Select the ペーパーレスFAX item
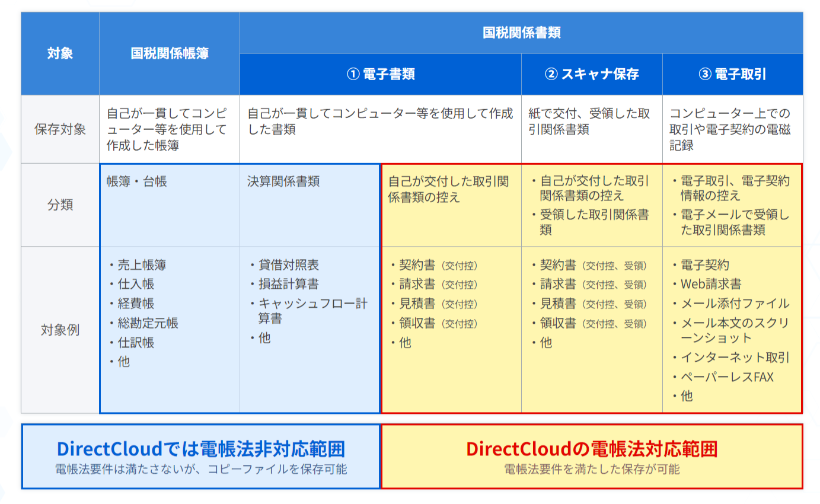Viewport: 820px width, 504px height. pos(723,377)
